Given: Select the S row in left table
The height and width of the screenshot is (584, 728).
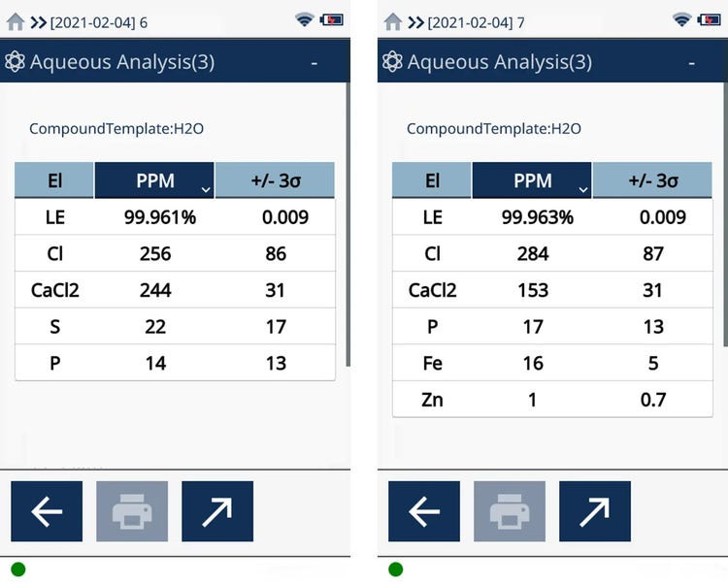Looking at the screenshot, I should click(175, 327).
